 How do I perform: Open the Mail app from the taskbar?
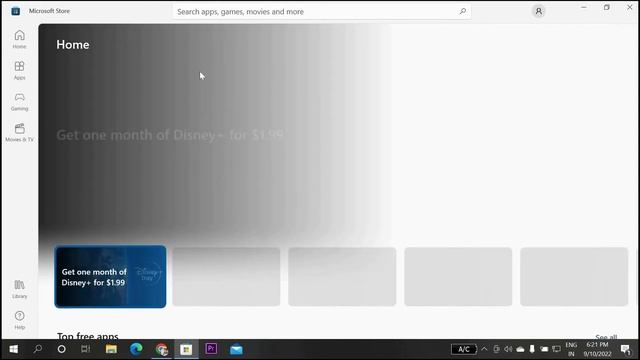(x=236, y=349)
